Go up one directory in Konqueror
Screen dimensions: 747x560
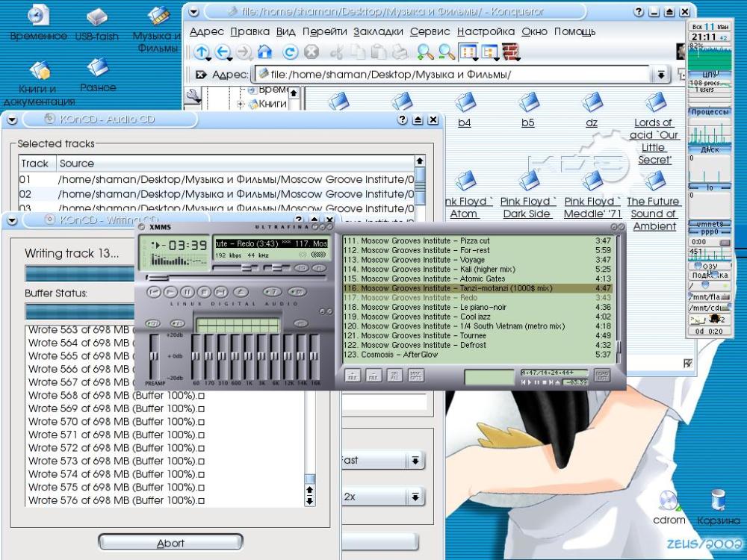202,52
